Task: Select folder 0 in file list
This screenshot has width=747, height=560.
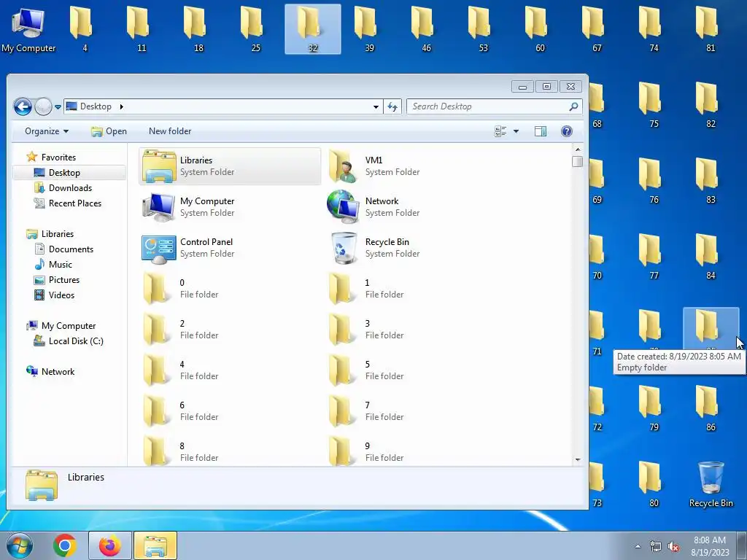Action: click(x=230, y=289)
